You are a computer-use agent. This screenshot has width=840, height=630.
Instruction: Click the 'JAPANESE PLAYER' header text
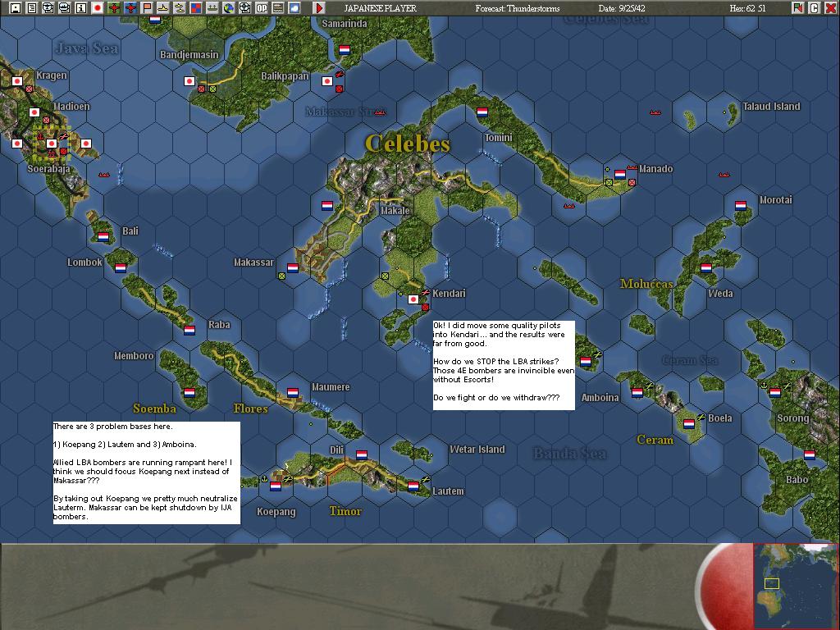[x=380, y=8]
